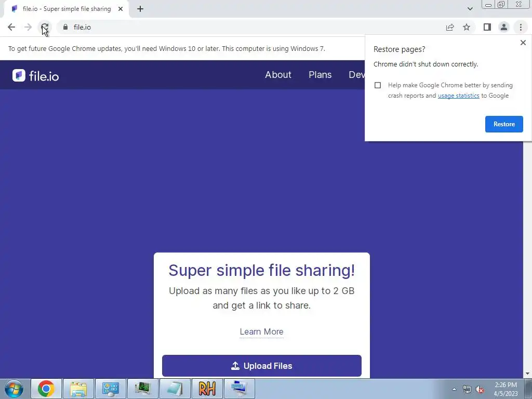Dismiss the Restore pages popup
This screenshot has width=532, height=399.
click(523, 43)
